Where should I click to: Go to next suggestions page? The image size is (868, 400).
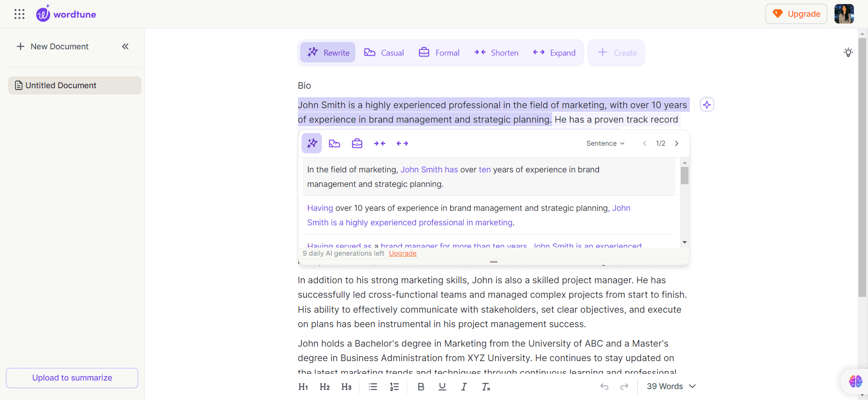[677, 143]
